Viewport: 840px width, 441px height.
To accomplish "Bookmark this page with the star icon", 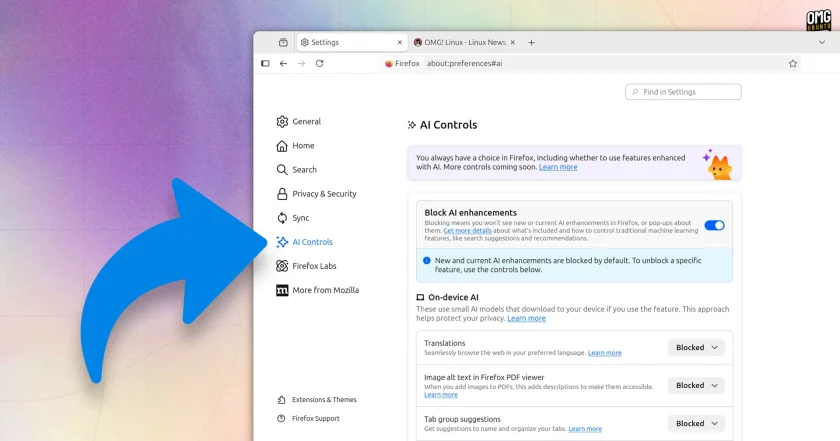I will coord(793,63).
